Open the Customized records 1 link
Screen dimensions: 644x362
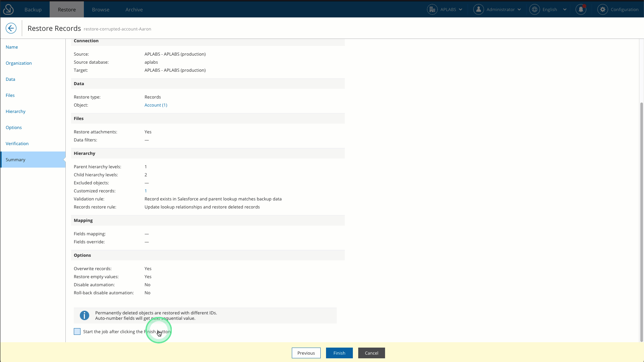146,191
